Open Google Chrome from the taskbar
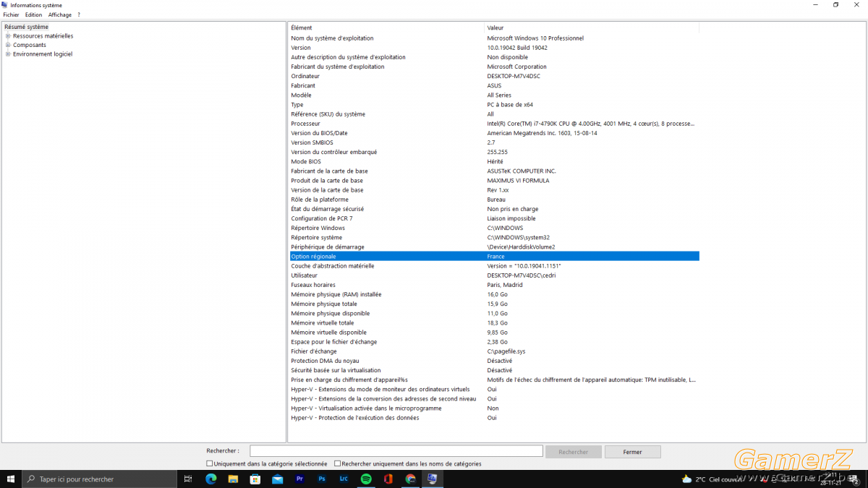 click(410, 479)
